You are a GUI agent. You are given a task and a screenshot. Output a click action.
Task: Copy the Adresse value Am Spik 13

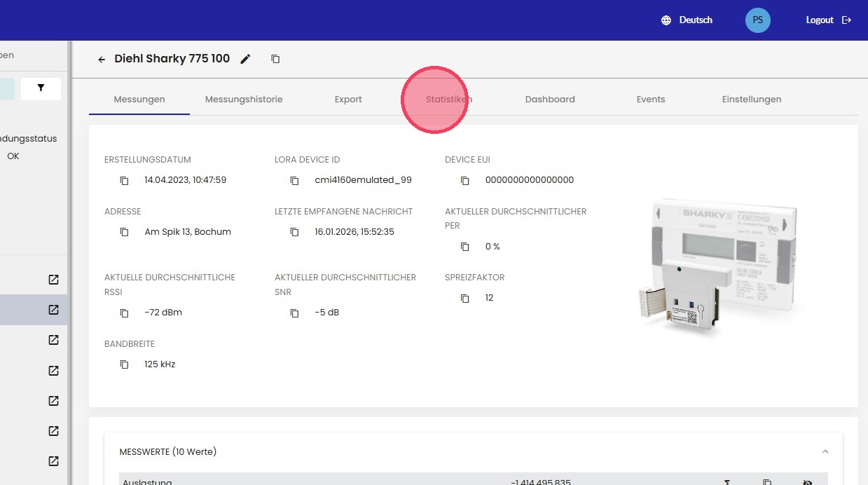point(124,232)
